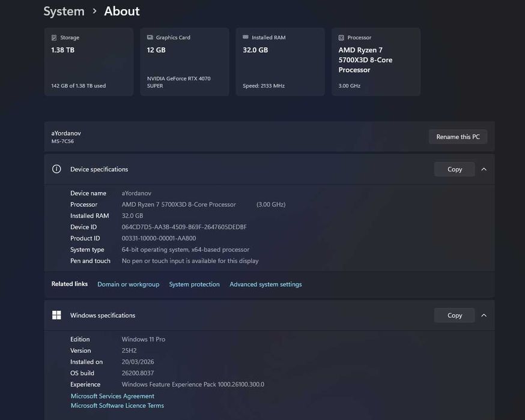
Task: Copy the Windows specifications
Action: click(454, 316)
